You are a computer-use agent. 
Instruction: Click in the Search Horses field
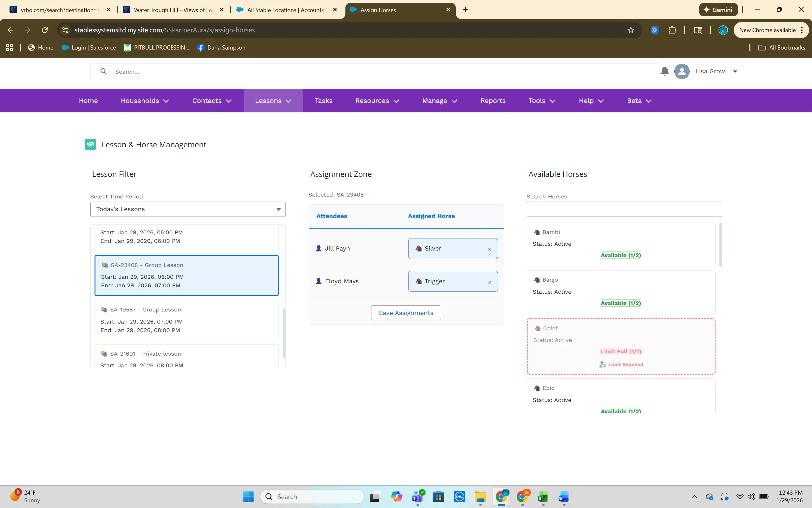(624, 209)
